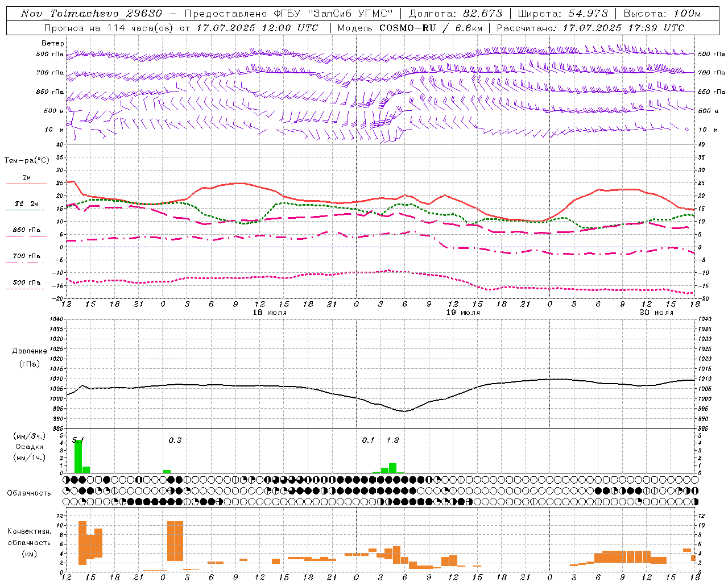Click the left '500 гПа' wind level label

pyautogui.click(x=50, y=55)
